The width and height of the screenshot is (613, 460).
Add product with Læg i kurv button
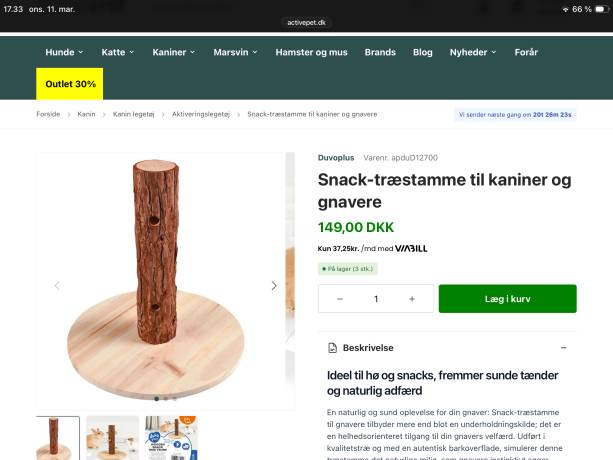(507, 299)
